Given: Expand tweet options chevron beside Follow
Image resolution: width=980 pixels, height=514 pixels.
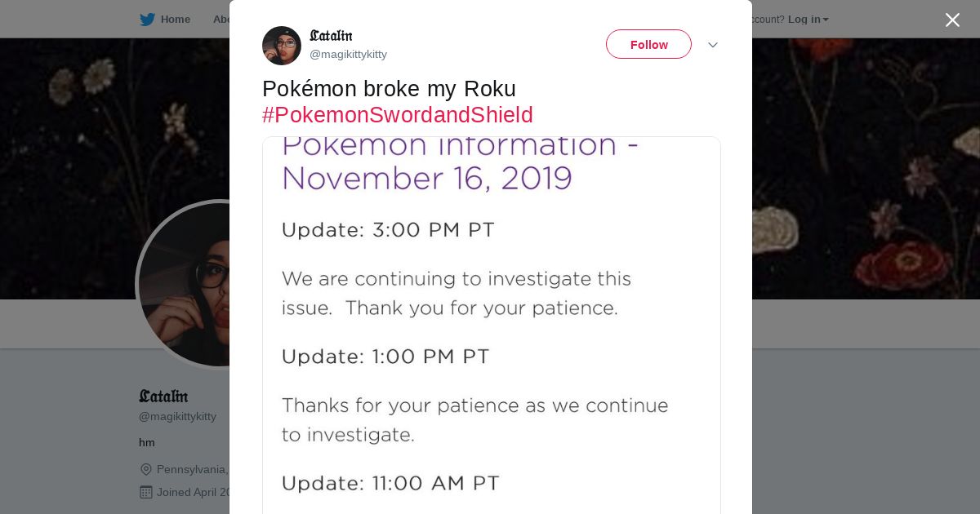Looking at the screenshot, I should tap(713, 45).
